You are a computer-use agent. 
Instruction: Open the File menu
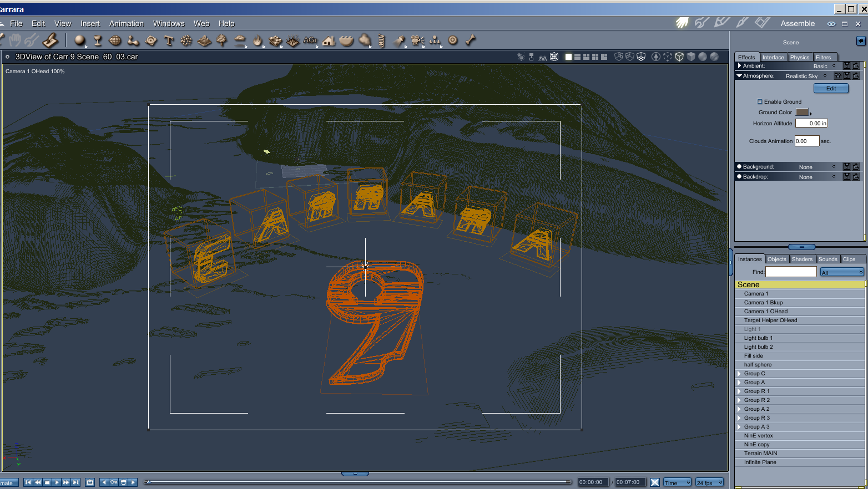[16, 23]
